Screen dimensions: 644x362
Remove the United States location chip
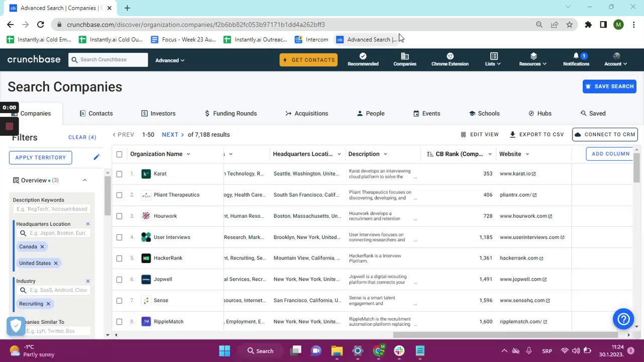click(56, 263)
